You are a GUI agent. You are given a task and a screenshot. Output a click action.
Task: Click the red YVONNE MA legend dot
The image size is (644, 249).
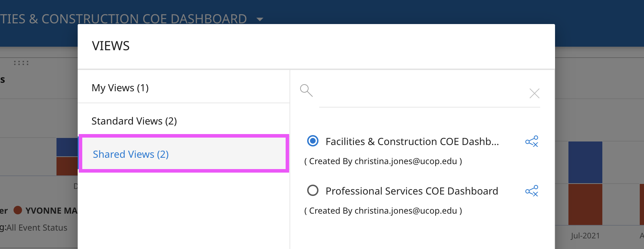(18, 210)
